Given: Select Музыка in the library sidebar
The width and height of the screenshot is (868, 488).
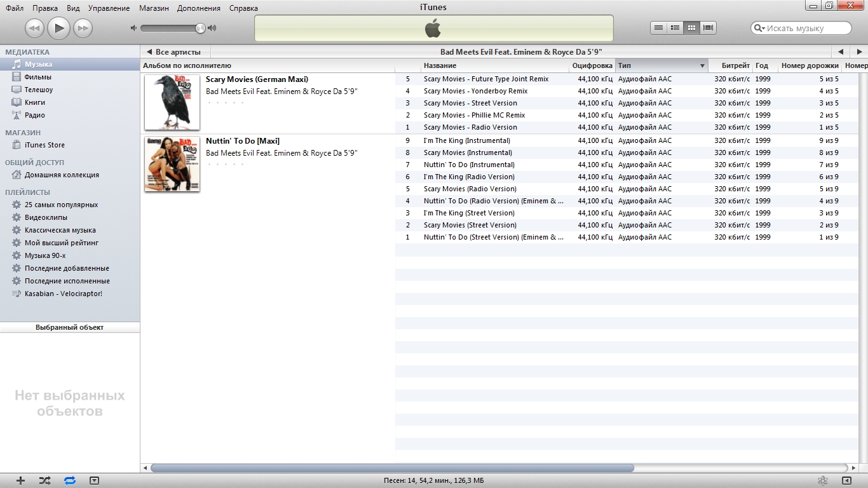Looking at the screenshot, I should 70,64.
